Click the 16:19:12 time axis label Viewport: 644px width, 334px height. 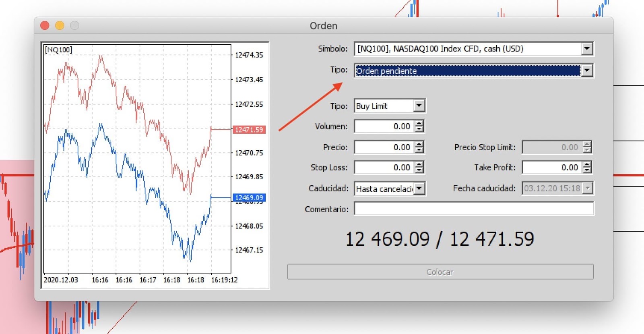224,280
